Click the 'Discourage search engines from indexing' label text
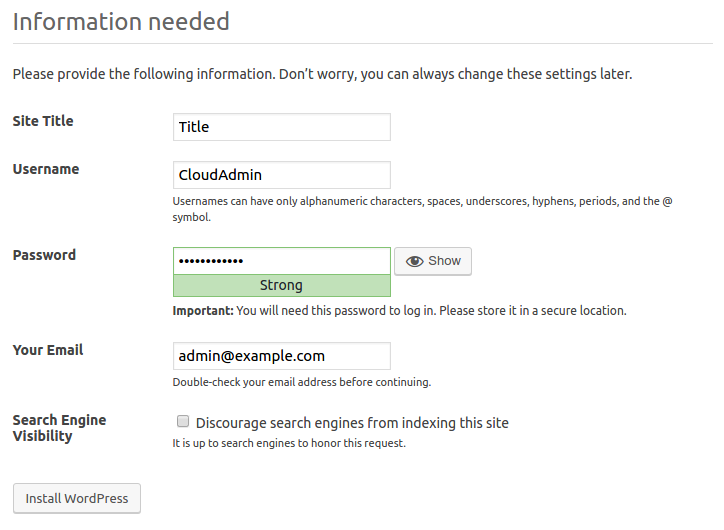 (x=352, y=423)
